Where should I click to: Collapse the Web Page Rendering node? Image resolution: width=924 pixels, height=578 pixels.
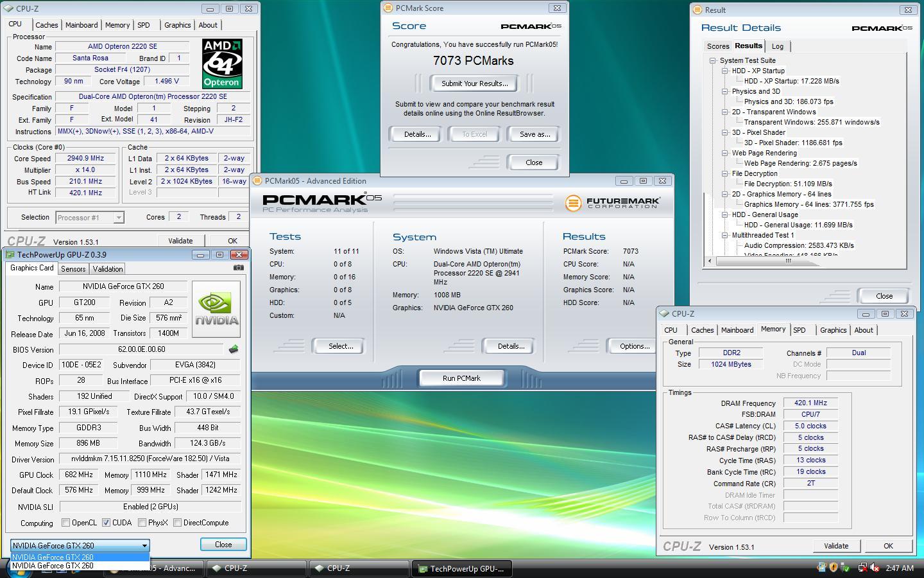pyautogui.click(x=724, y=153)
